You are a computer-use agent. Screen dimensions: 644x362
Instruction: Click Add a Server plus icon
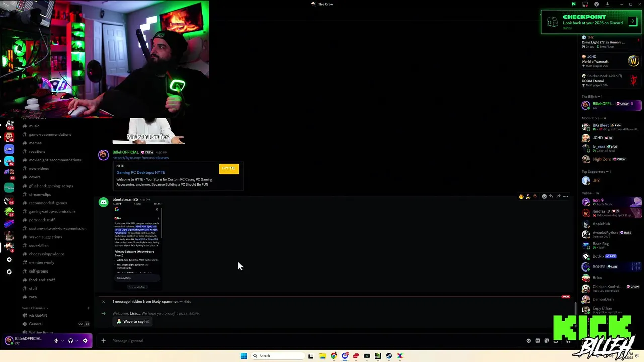9,260
